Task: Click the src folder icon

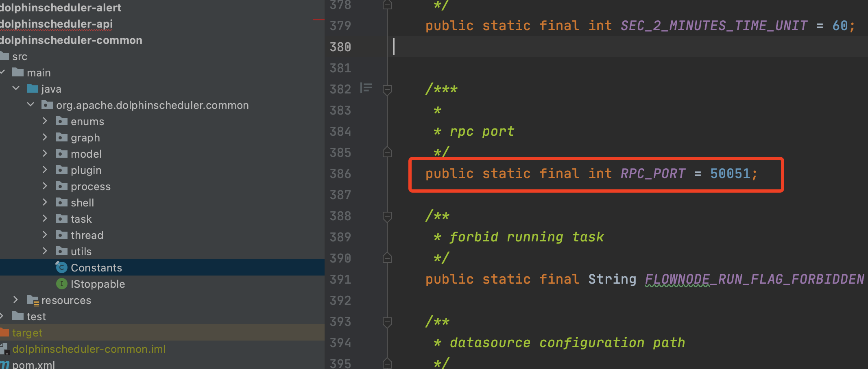Action: click(x=5, y=56)
